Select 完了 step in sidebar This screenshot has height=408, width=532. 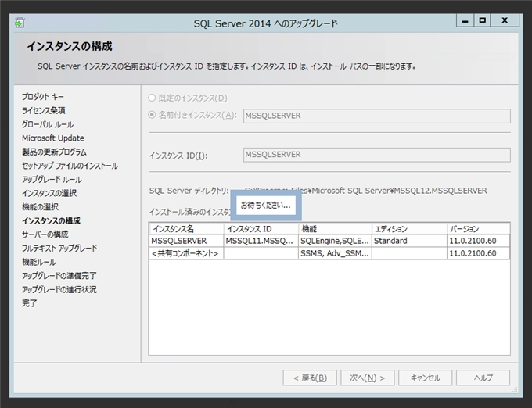click(30, 303)
